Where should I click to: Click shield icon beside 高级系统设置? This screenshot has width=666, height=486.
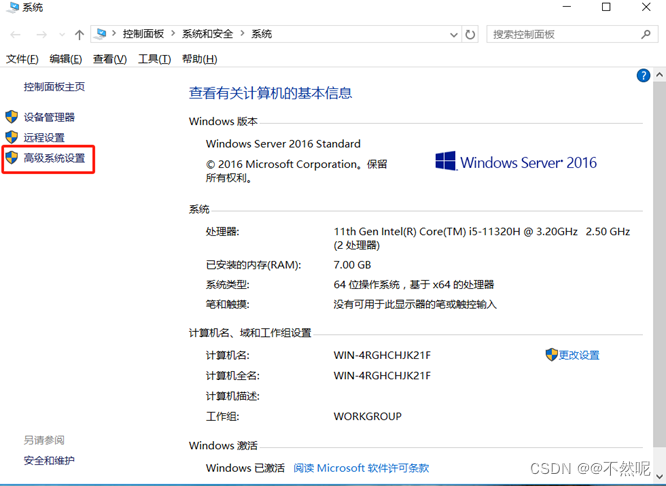click(11, 158)
